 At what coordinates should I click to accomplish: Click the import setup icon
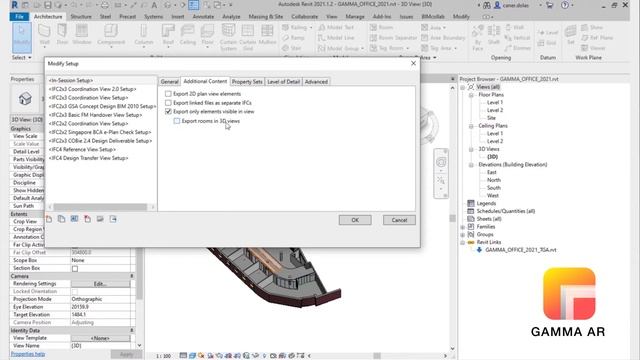(100, 219)
